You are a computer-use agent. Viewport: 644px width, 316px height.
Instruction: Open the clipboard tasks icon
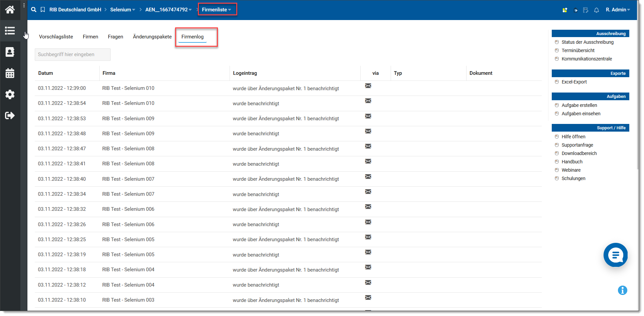[575, 10]
